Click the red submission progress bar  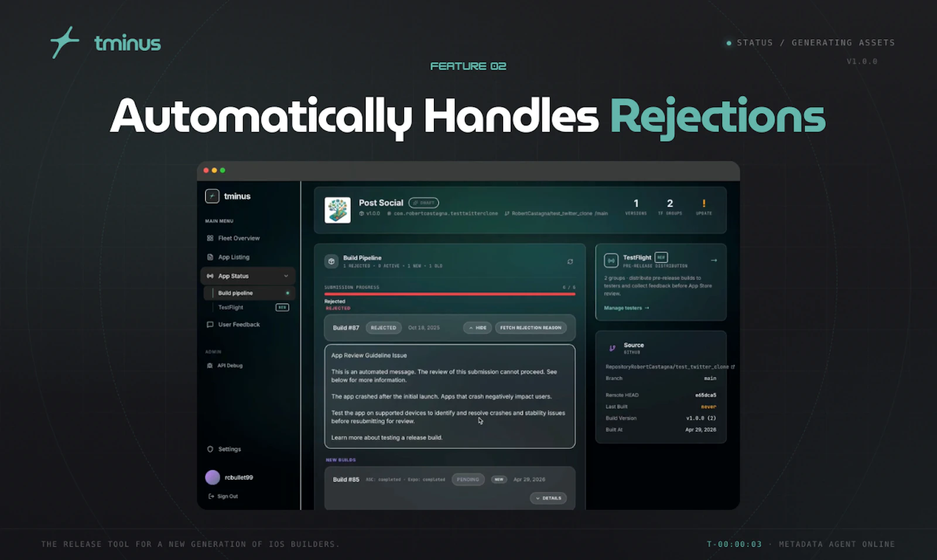[x=450, y=294]
